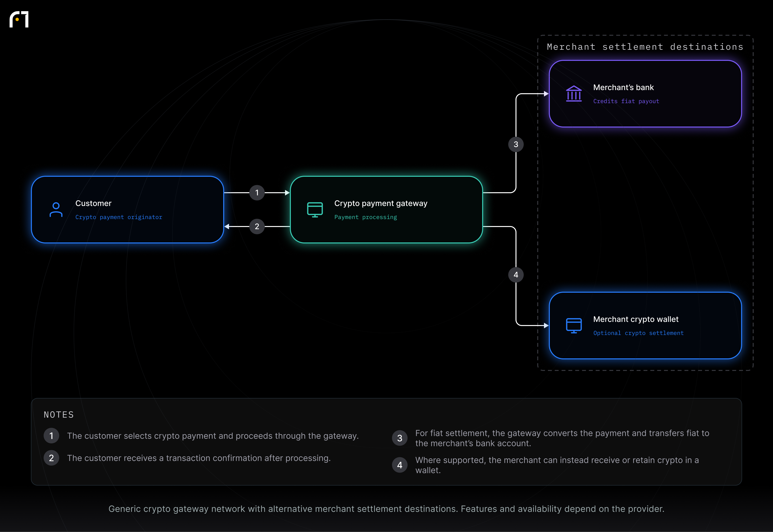
Task: Select the 'Merchant's bank' title
Action: [x=623, y=87]
